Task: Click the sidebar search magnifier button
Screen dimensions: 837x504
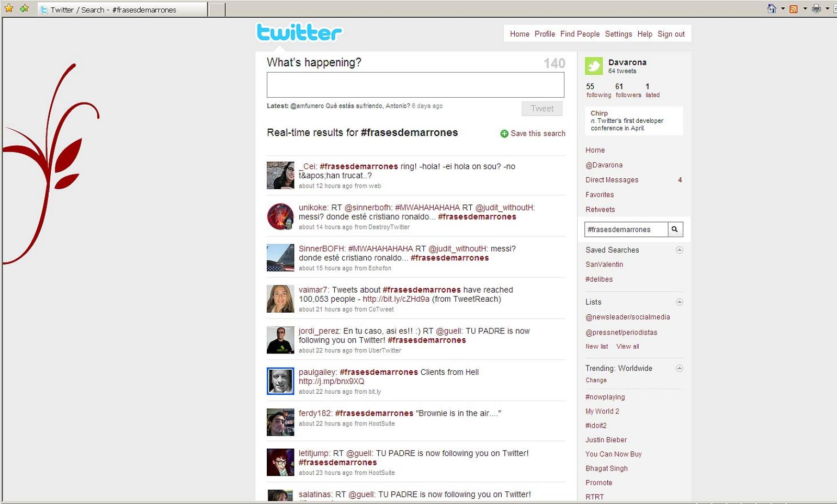Action: tap(675, 229)
